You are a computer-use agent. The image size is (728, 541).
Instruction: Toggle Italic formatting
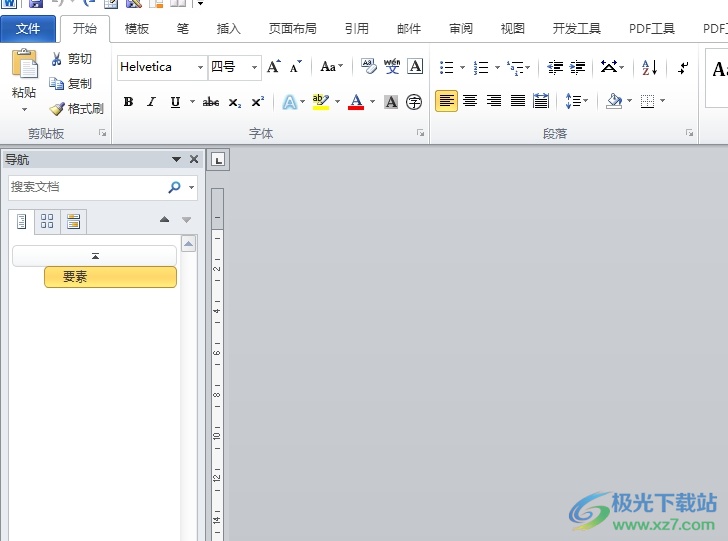pos(151,102)
